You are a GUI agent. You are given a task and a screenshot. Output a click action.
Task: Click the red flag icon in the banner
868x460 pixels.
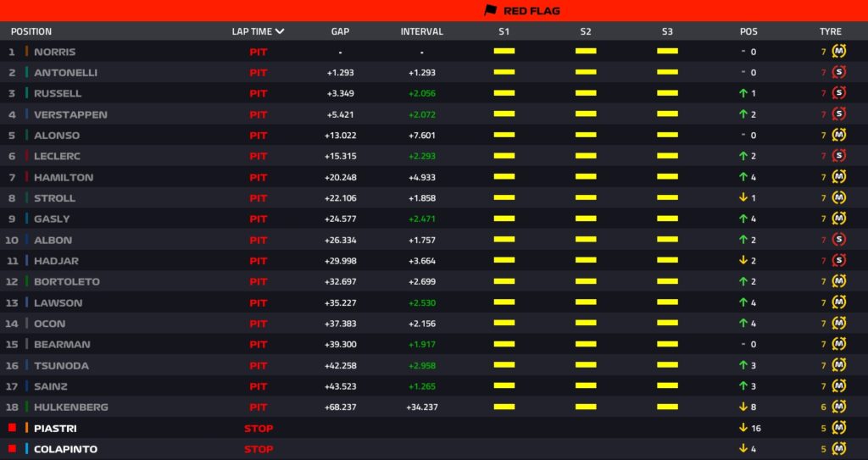(490, 11)
